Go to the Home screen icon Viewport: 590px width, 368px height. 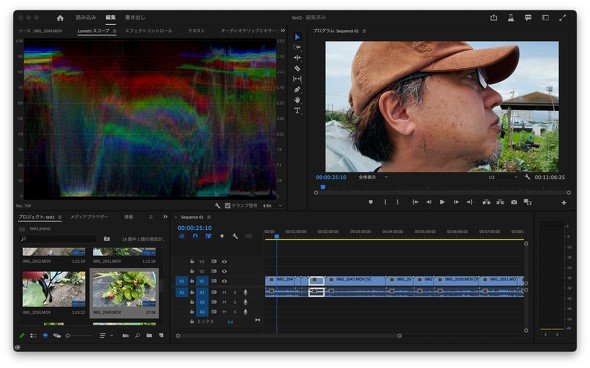coord(60,18)
